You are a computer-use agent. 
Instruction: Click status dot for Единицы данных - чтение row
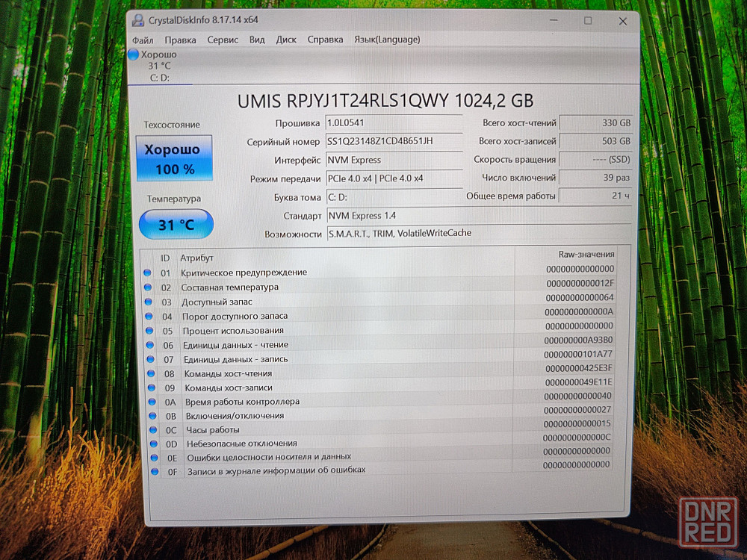(x=150, y=345)
